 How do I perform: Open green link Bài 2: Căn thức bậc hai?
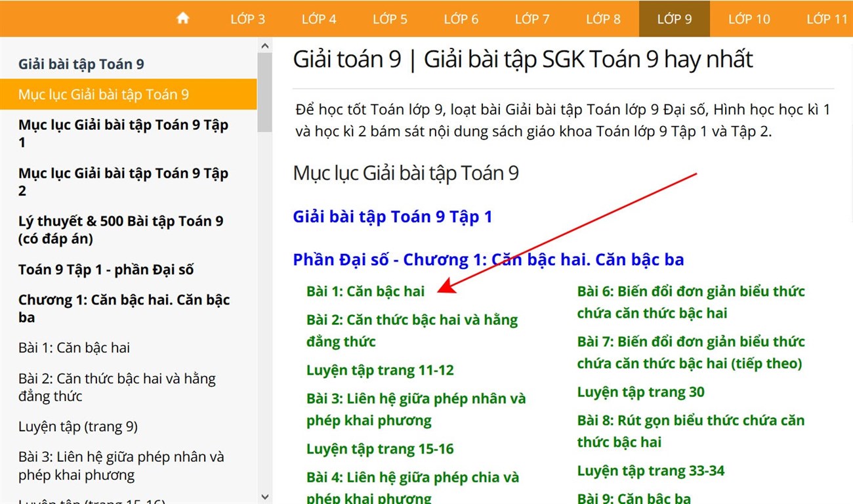(x=412, y=331)
